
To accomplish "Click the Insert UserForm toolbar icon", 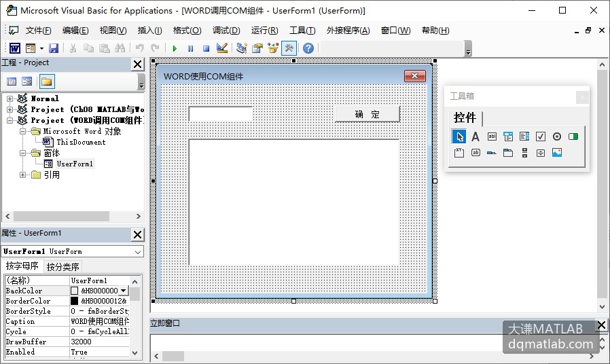I will pyautogui.click(x=31, y=48).
